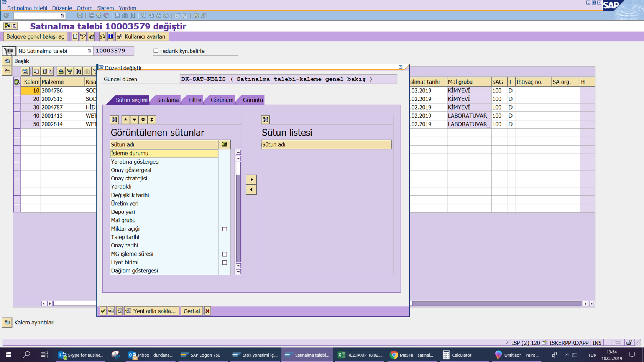This screenshot has height=362, width=644.
Task: Open the NB Satınalma talebi document type dropdown
Action: pos(89,51)
